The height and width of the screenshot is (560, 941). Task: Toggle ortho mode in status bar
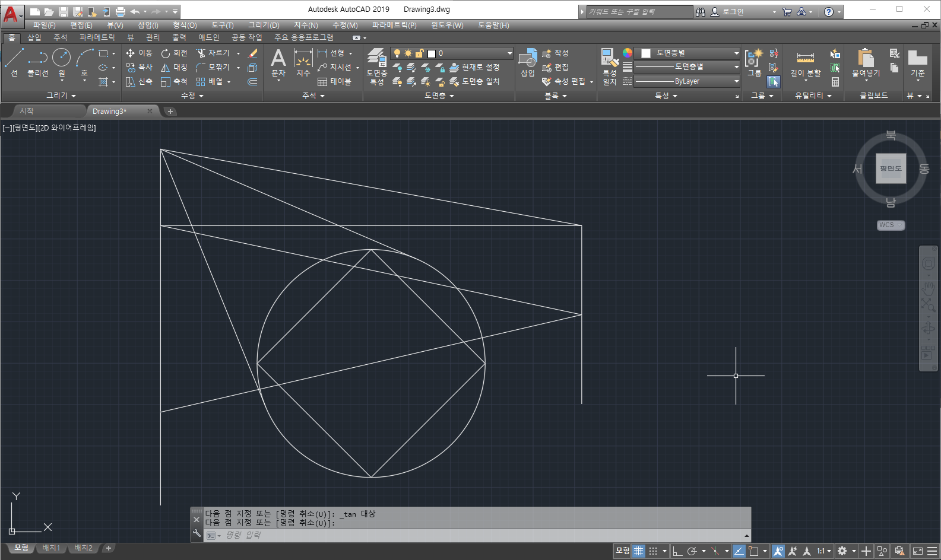677,551
